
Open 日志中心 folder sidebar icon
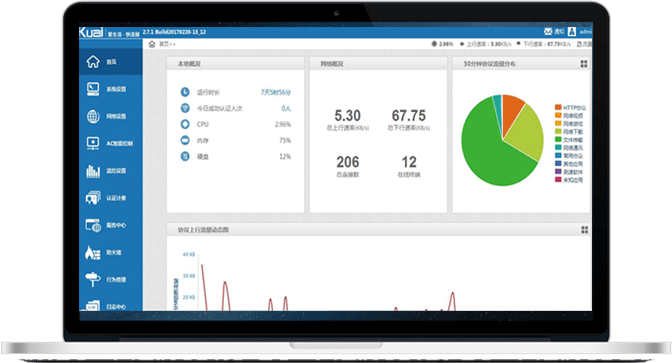tap(93, 306)
